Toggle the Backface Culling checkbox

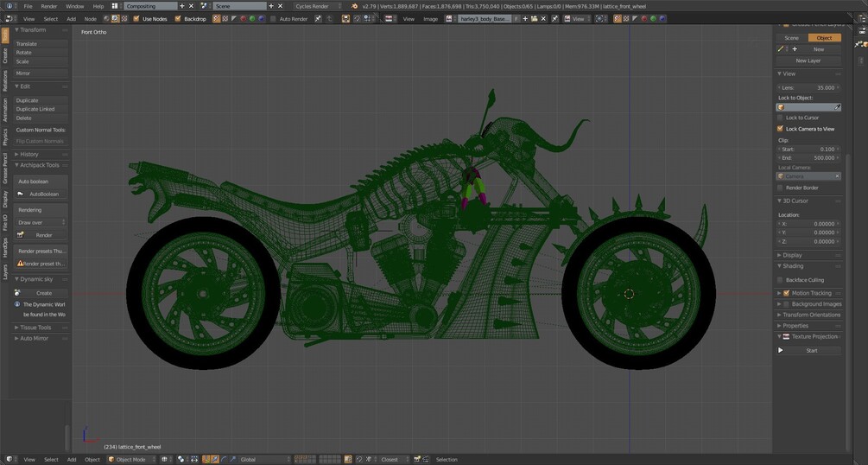pyautogui.click(x=781, y=280)
